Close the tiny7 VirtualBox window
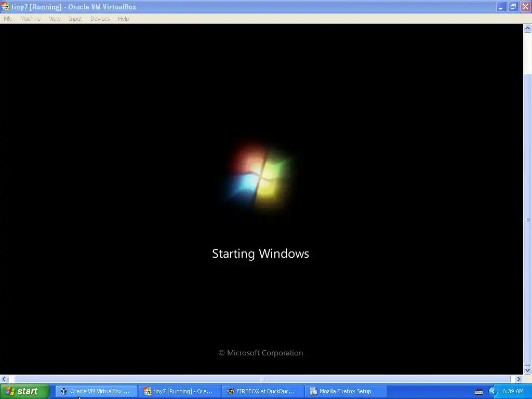Screen dimensions: 532x399 [525, 7]
